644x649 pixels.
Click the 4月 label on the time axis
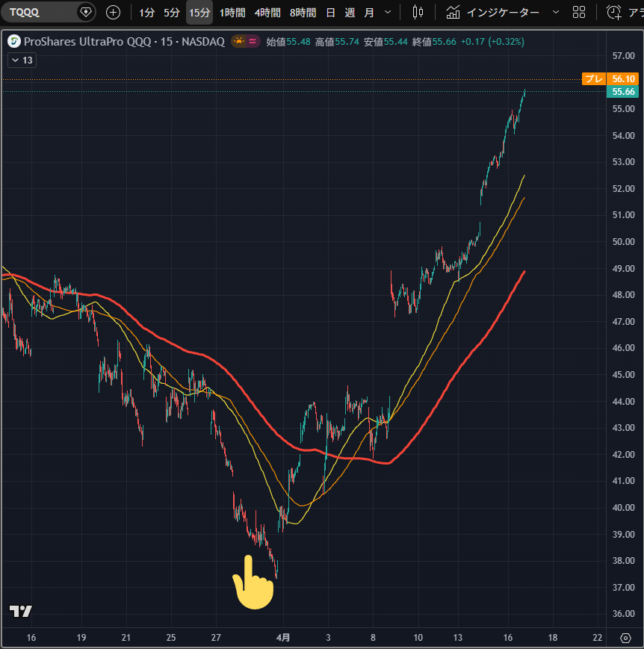(283, 638)
